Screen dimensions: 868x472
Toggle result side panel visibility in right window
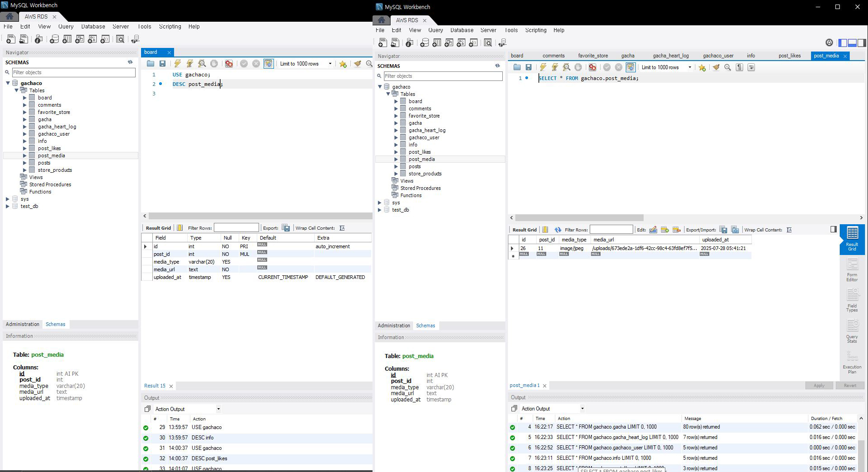click(834, 230)
